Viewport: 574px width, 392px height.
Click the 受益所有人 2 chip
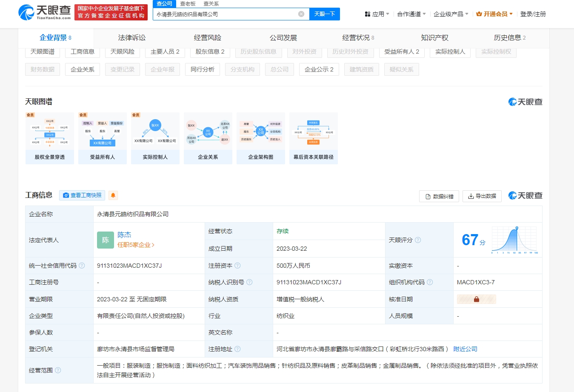coord(402,52)
